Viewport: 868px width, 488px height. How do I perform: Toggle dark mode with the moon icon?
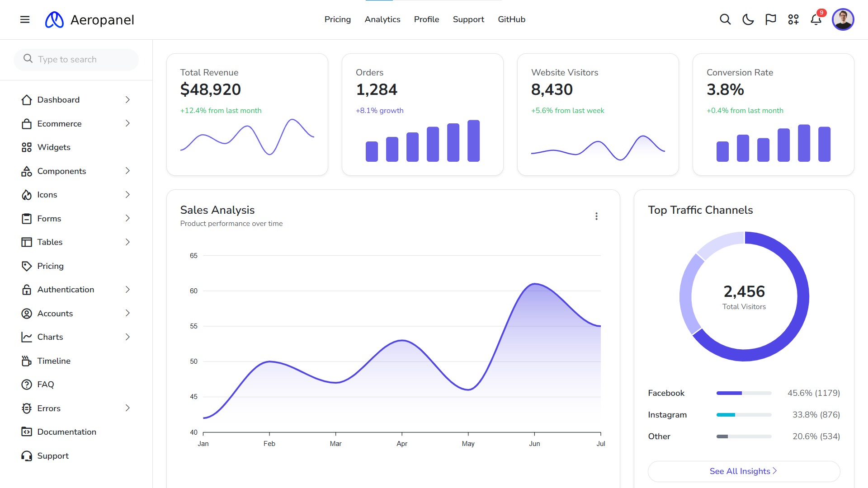click(748, 19)
